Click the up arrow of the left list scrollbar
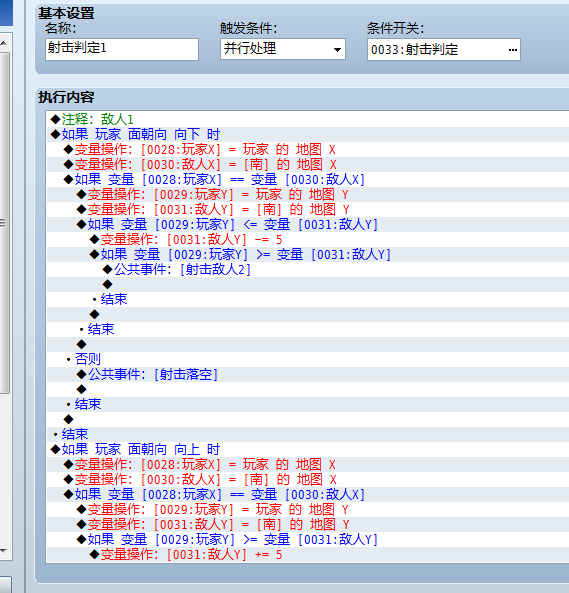 point(4,43)
